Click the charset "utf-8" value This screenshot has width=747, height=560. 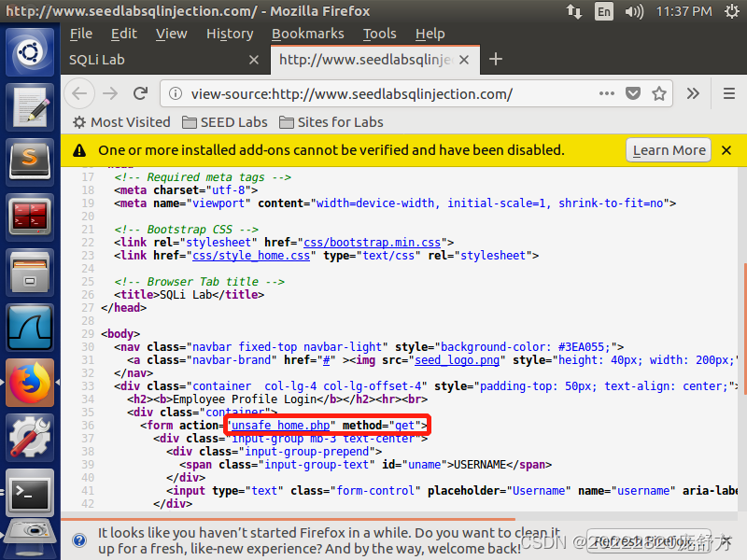coord(228,190)
